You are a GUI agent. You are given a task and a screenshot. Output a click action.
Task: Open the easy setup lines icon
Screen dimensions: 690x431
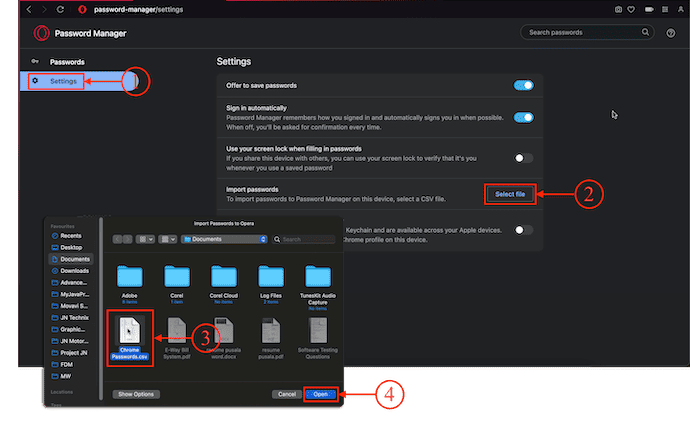665,9
